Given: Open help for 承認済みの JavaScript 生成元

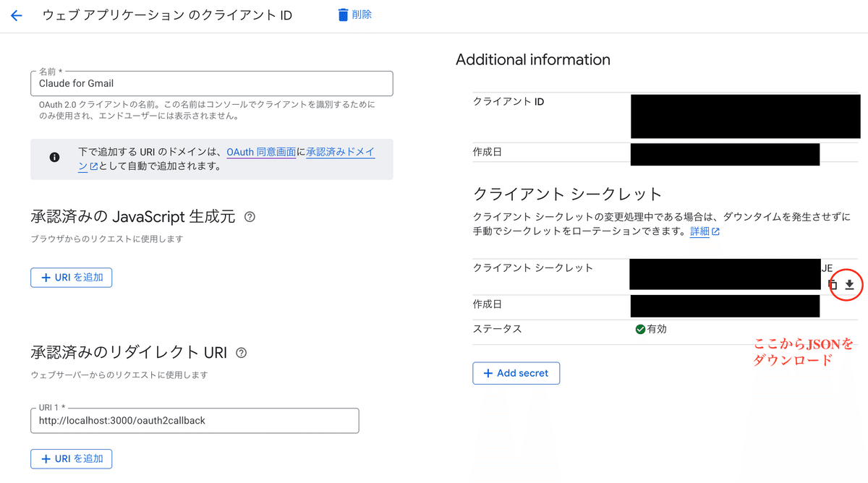Looking at the screenshot, I should (x=250, y=216).
